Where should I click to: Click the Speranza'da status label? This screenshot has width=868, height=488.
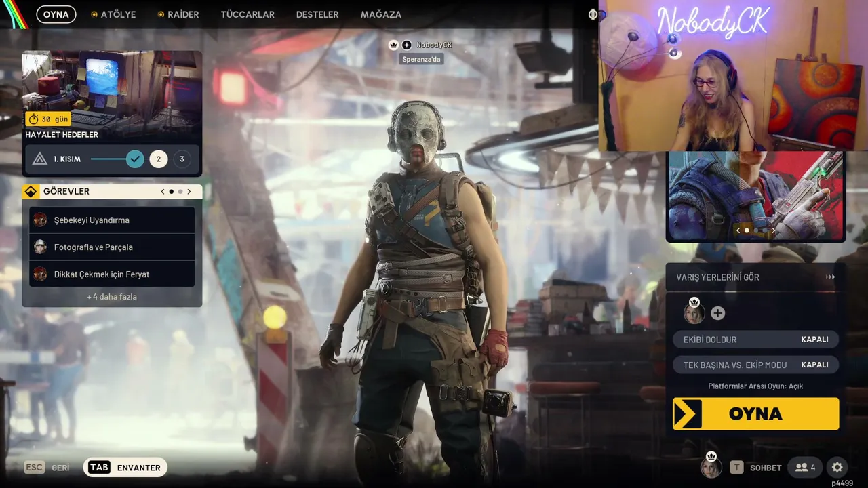[x=421, y=59]
